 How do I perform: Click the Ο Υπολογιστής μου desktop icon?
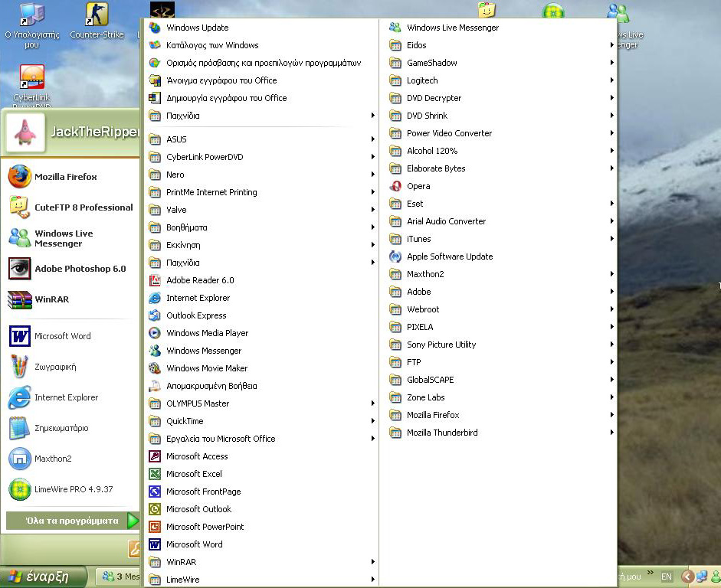tap(31, 14)
